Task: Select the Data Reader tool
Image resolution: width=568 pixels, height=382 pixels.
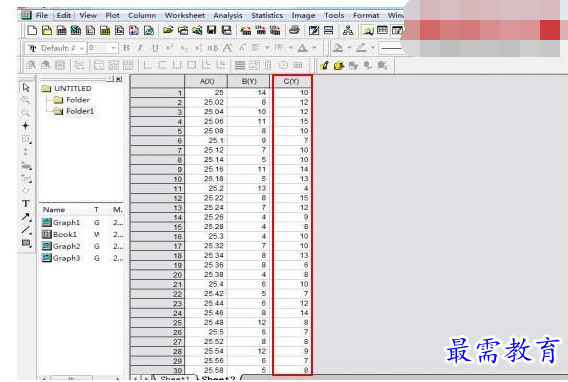Action: pyautogui.click(x=26, y=139)
